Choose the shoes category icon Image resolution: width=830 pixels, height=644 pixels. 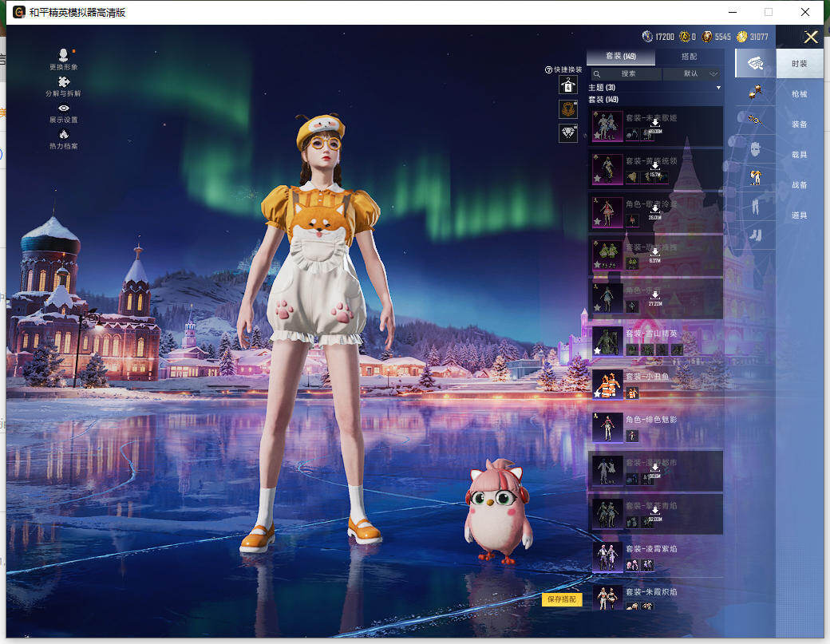click(754, 235)
